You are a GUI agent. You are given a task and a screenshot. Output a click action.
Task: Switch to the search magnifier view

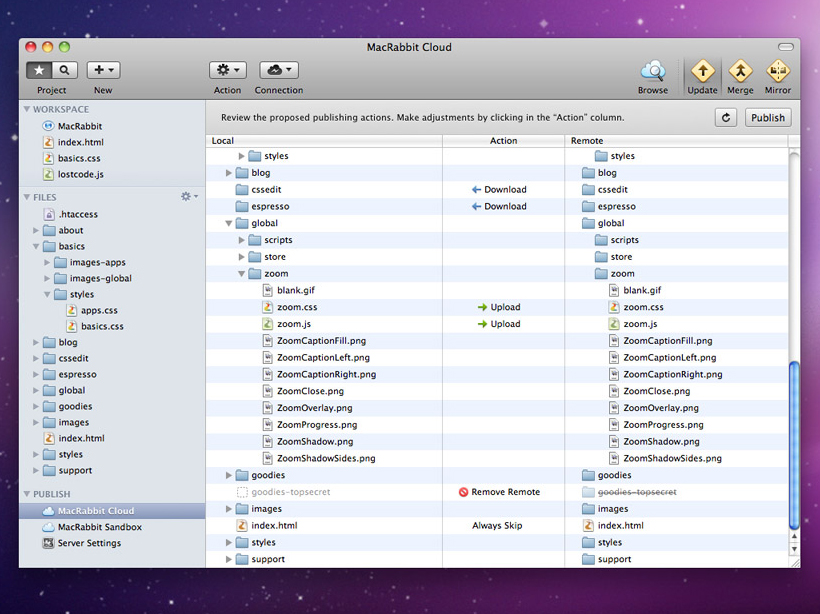point(64,70)
